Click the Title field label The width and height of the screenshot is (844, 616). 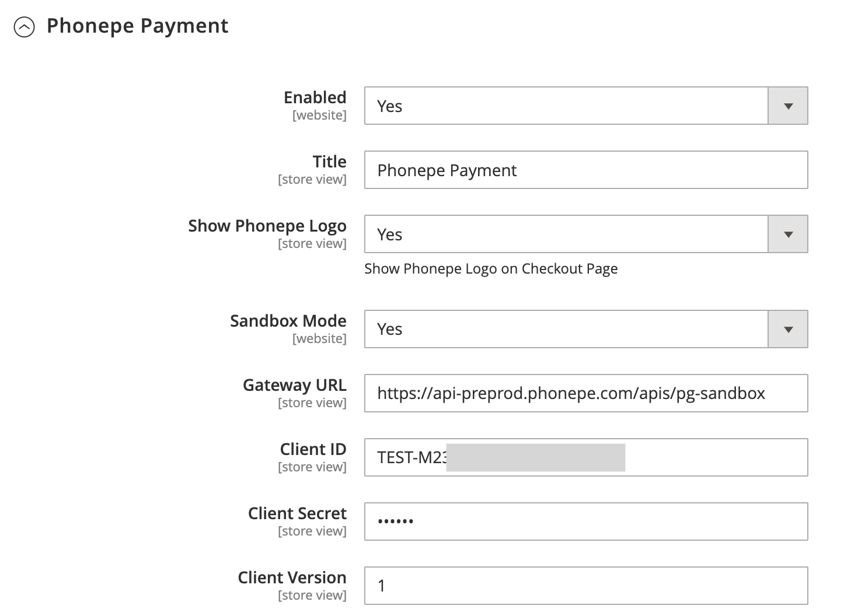point(330,162)
